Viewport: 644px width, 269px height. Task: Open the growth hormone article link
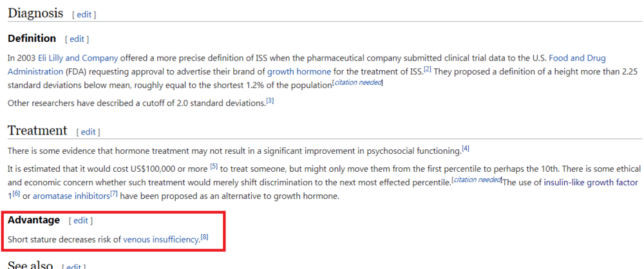[x=299, y=71]
